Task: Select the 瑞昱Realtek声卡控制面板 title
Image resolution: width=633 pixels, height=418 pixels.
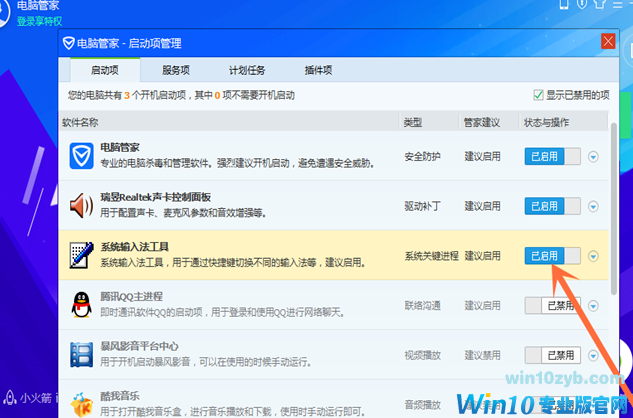Action: (155, 197)
